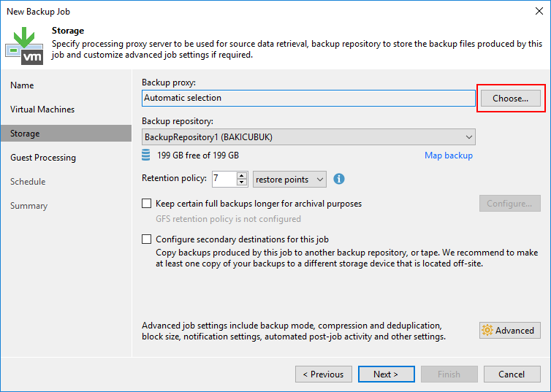Screen dimensions: 551x392
Task: Click the Veeam VM backup job icon
Action: point(23,45)
